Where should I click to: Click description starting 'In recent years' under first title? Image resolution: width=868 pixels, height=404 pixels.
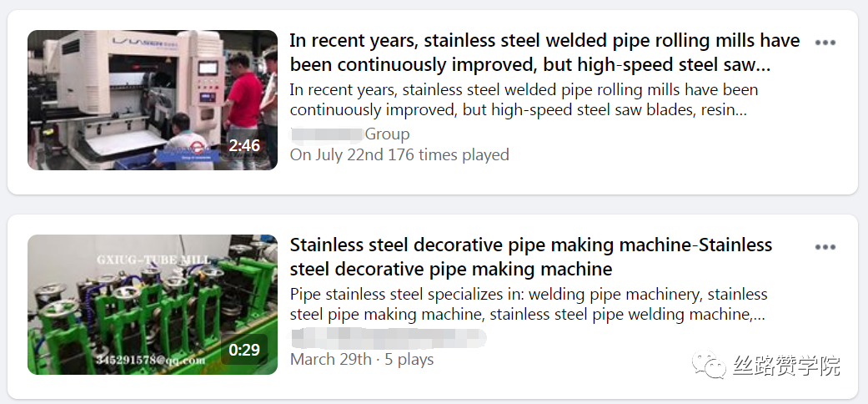[x=524, y=99]
